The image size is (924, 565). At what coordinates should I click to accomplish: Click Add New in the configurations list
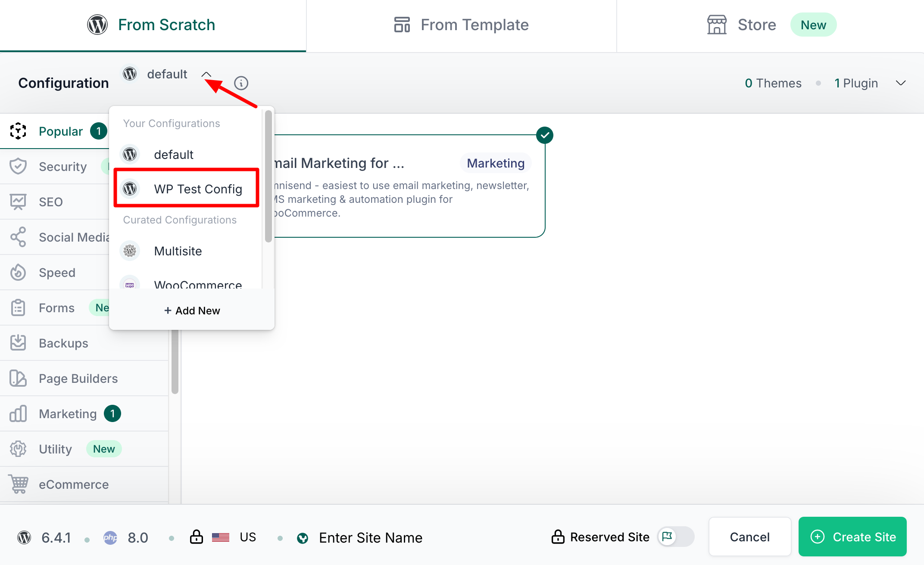tap(192, 310)
